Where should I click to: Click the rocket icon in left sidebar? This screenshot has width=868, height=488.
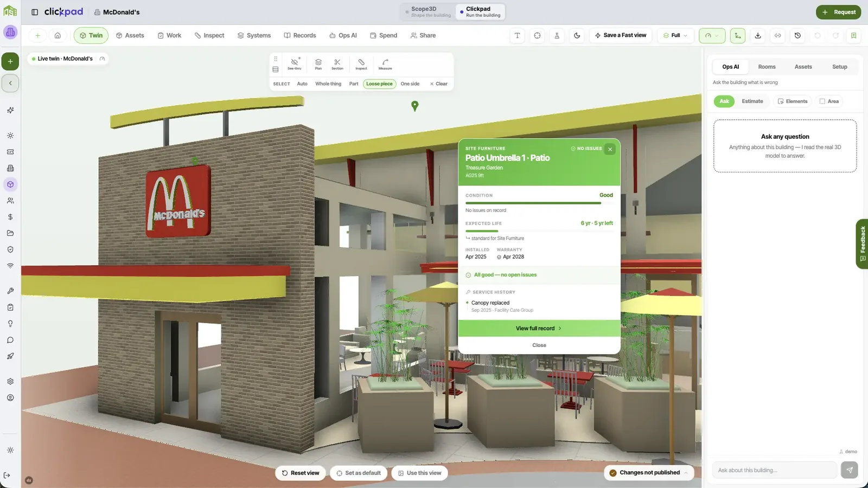10,356
